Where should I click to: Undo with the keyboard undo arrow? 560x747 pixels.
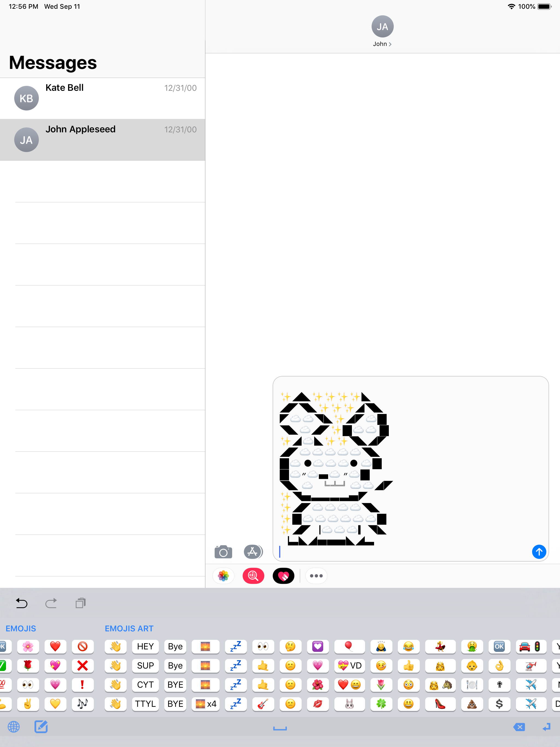[x=22, y=603]
